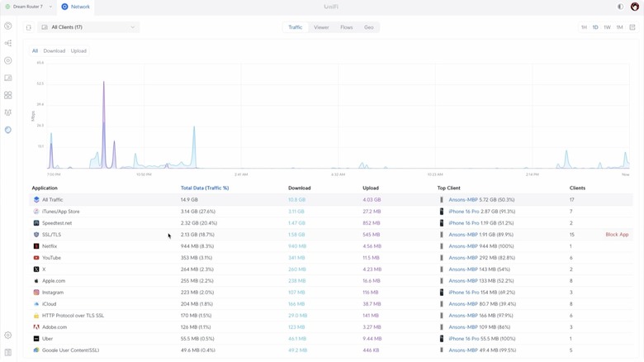Open the Topology icon in the sidebar
Viewport: 644px width, 362px height.
7,43
